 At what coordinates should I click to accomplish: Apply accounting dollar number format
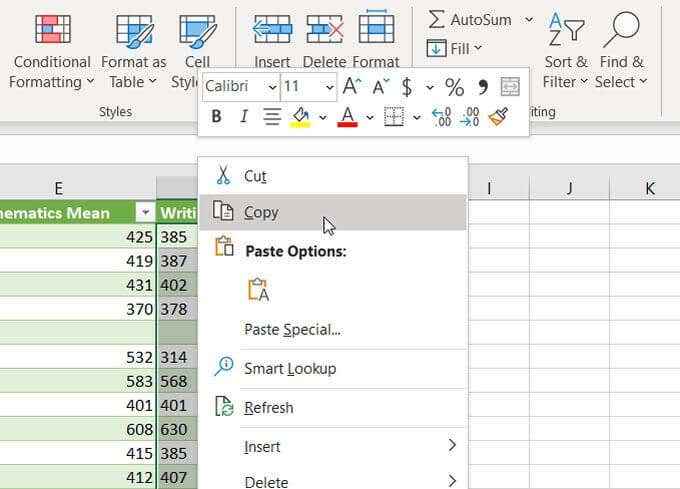pos(407,87)
